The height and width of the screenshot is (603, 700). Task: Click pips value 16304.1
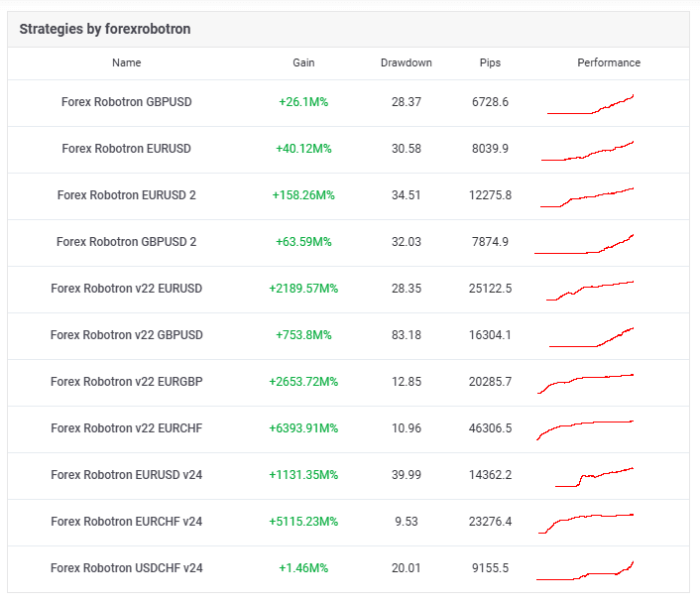coord(490,335)
